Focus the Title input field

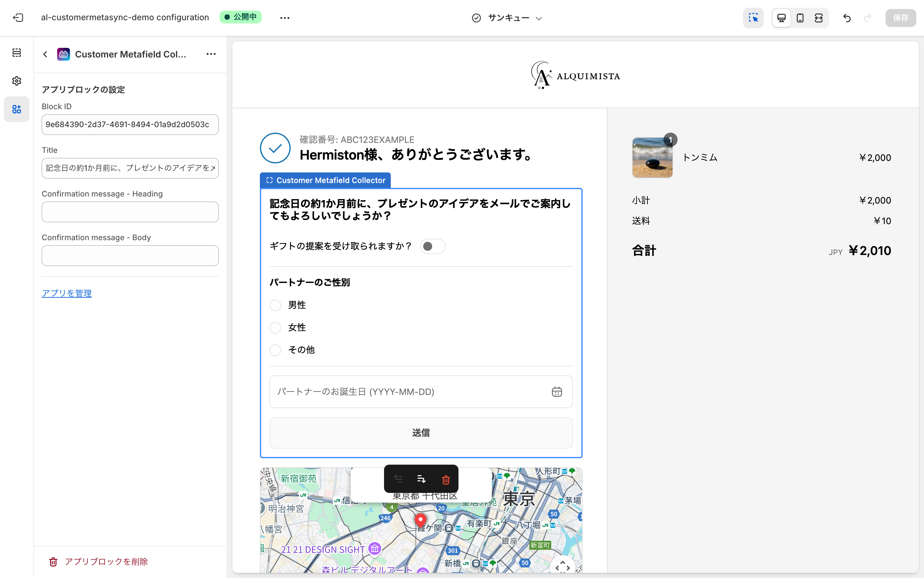(x=130, y=168)
